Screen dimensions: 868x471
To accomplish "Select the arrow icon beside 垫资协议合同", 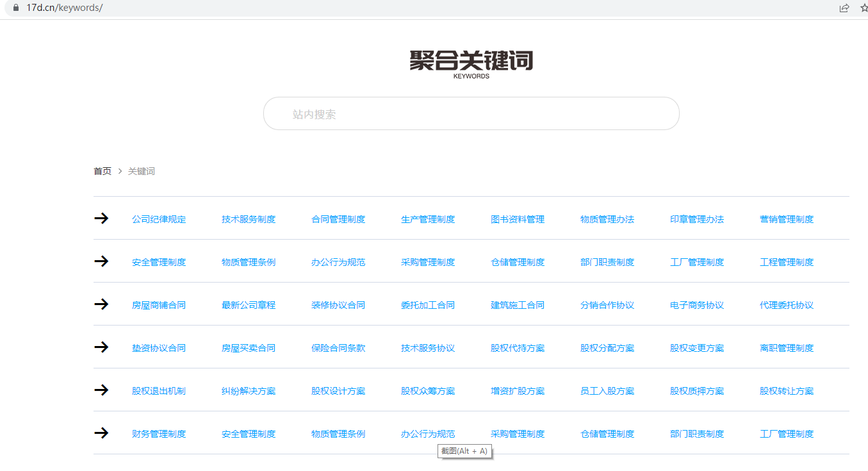I will [x=101, y=347].
